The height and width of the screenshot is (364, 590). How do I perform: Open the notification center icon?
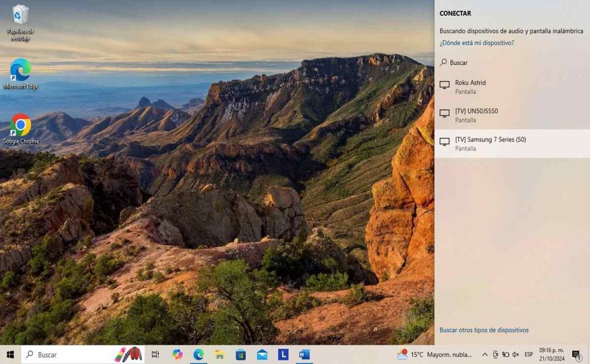pyautogui.click(x=576, y=355)
